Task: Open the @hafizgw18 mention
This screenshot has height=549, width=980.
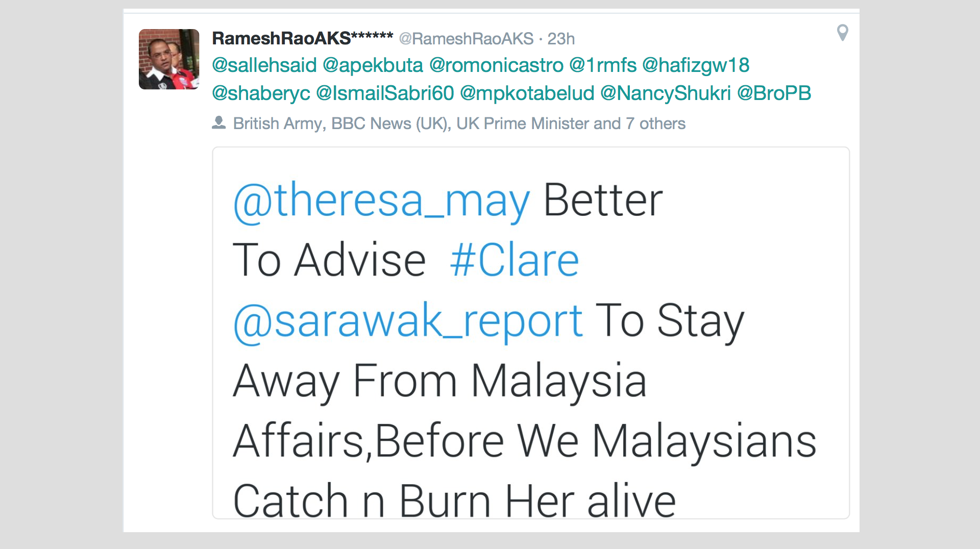Action: pyautogui.click(x=696, y=65)
